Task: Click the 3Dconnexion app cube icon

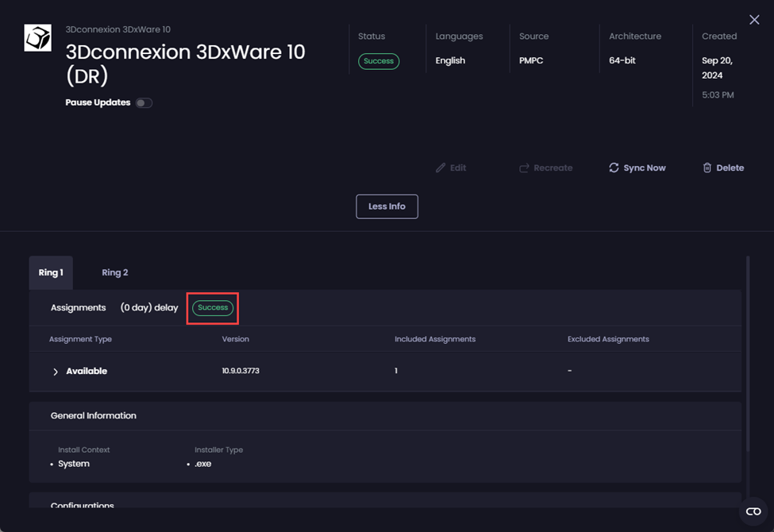Action: pos(37,38)
